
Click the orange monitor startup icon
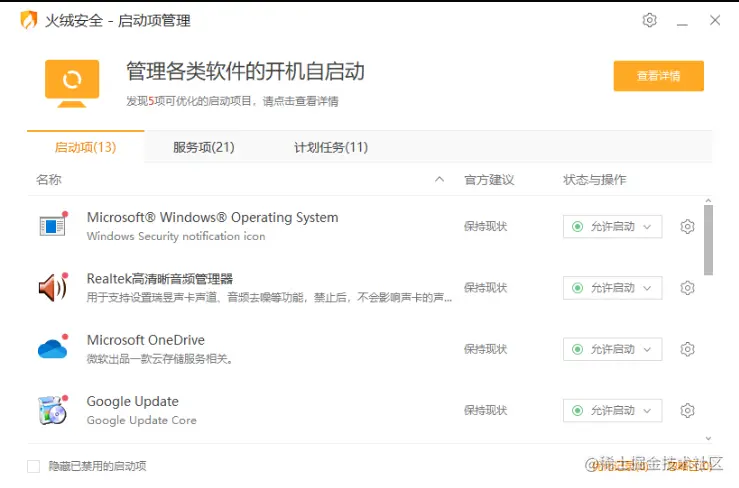(72, 83)
